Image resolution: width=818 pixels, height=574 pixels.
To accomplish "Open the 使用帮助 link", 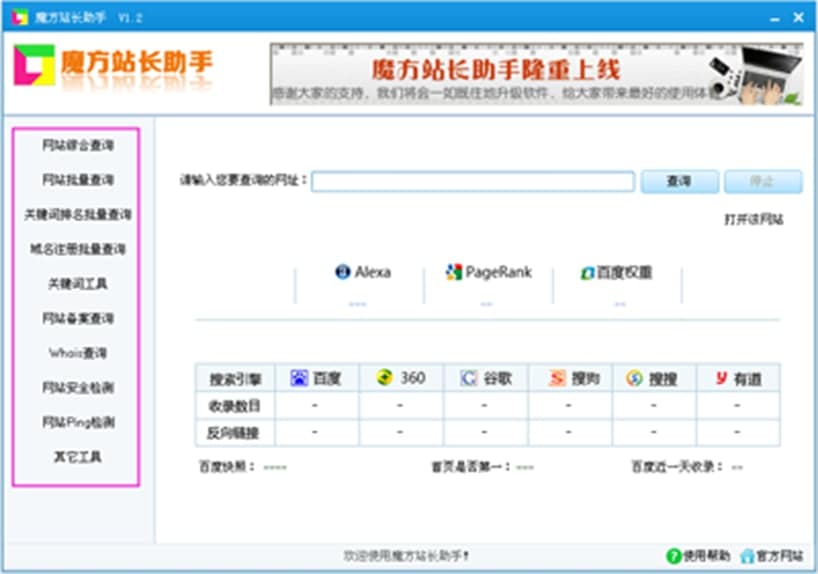I will point(706,556).
